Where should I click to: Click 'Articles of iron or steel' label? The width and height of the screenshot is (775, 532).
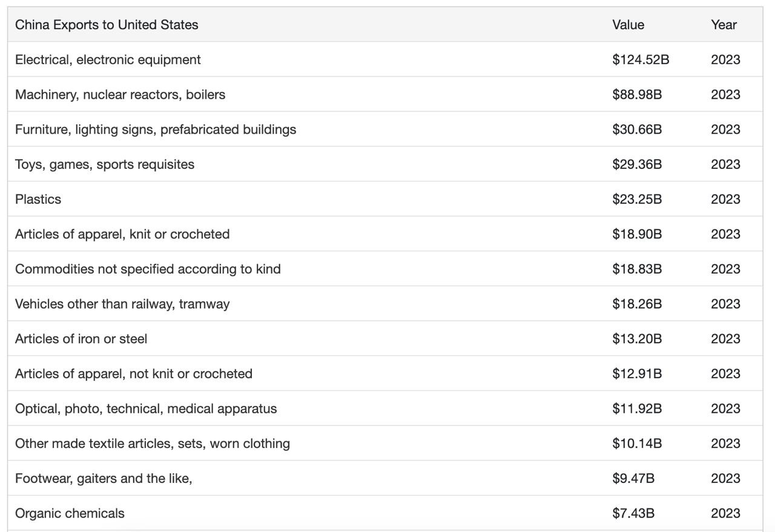click(81, 339)
